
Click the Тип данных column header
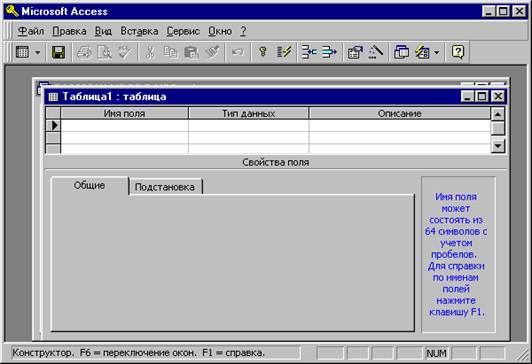point(248,113)
